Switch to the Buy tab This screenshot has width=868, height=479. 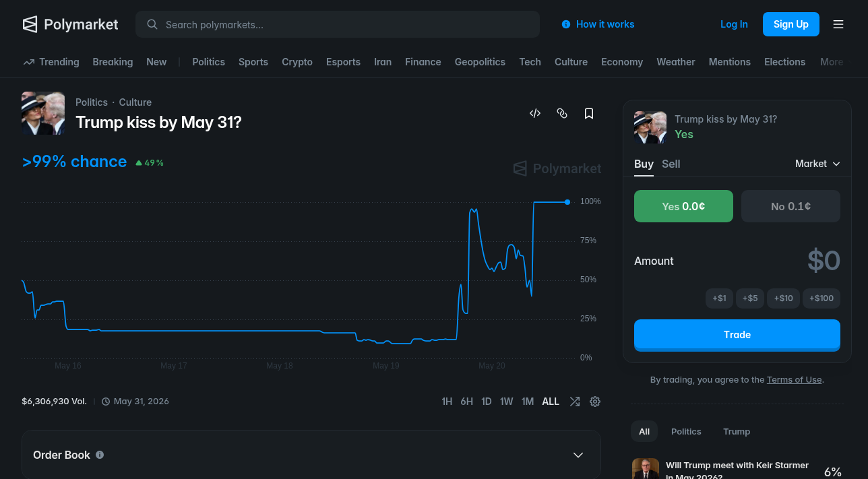pos(644,164)
